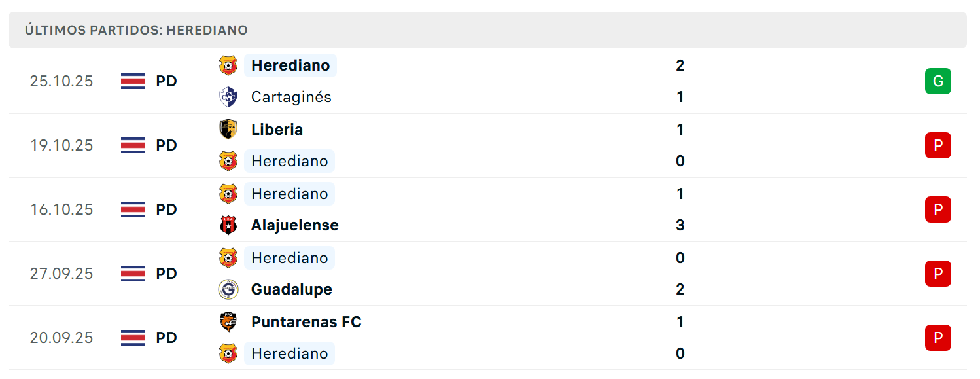Click the Alajuelense club crest icon
Viewport: 980px width, 379px height.
(x=228, y=225)
